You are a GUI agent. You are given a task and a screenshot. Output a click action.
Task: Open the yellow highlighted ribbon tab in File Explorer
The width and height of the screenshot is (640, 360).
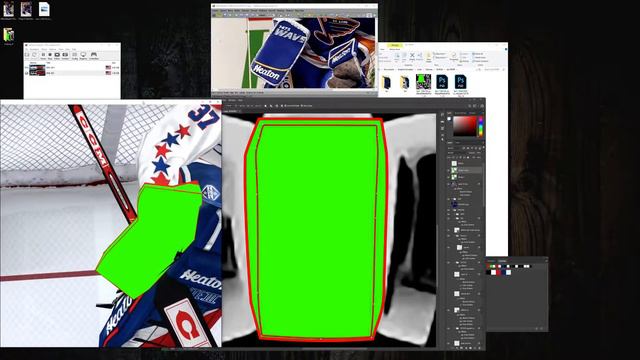tap(395, 45)
